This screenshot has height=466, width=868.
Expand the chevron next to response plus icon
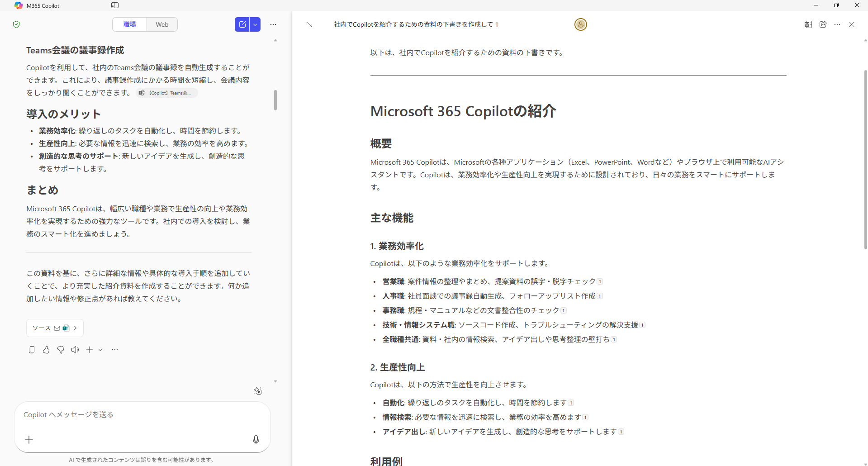(100, 350)
